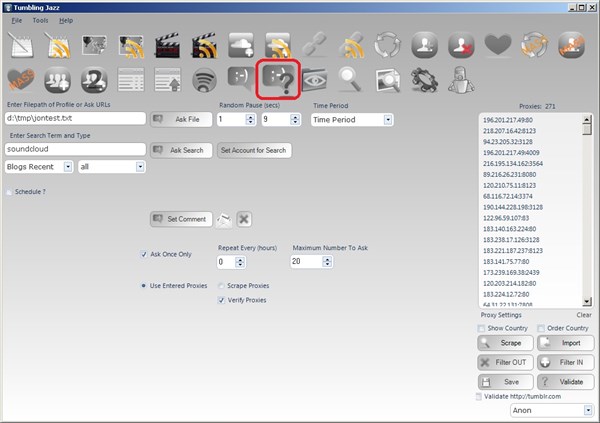The width and height of the screenshot is (600, 423).
Task: Select the folder with eye icon
Action: (x=315, y=80)
